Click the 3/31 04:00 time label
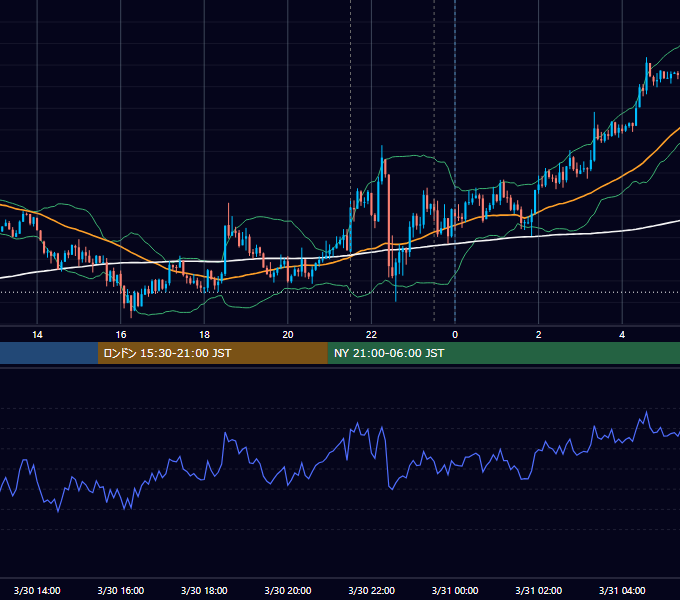Viewport: 680px width, 600px height. [x=622, y=590]
